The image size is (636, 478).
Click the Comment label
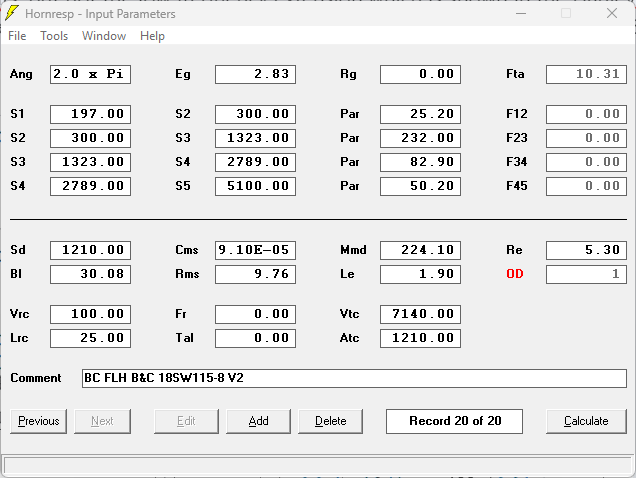[36, 378]
